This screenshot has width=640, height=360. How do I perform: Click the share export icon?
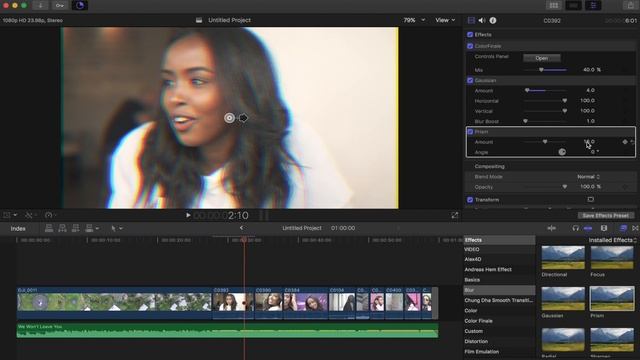pyautogui.click(x=630, y=5)
